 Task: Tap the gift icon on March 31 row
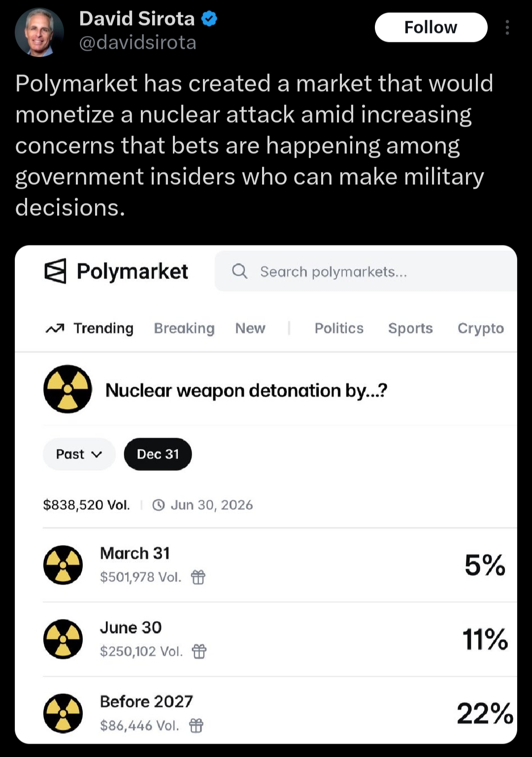tap(198, 577)
